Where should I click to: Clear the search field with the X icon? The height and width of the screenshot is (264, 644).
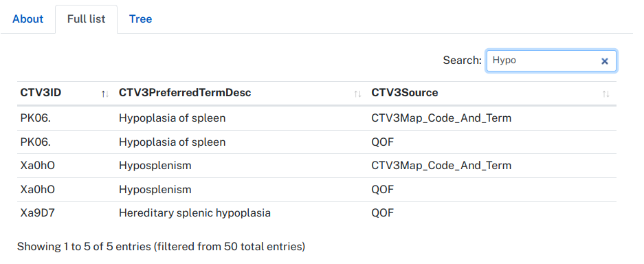click(604, 61)
